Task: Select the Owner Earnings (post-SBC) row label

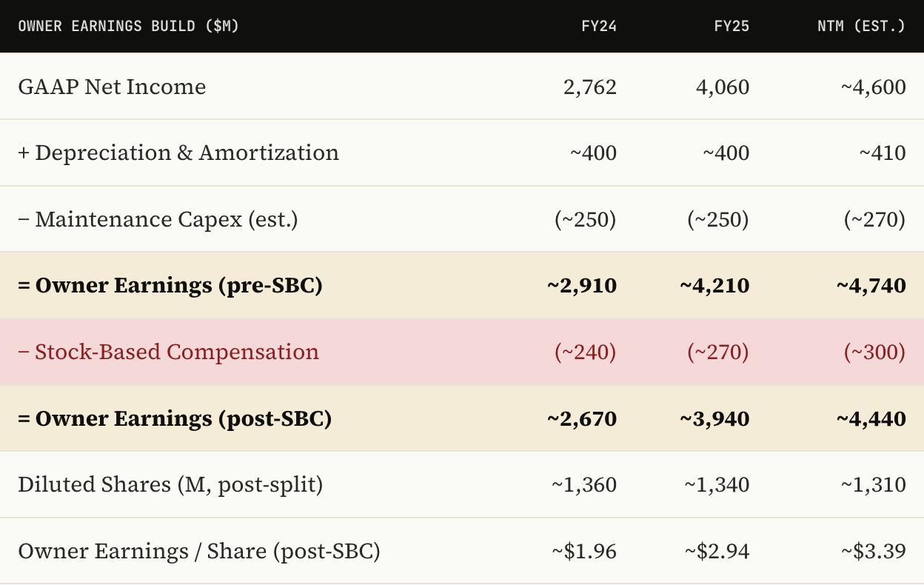Action: (175, 418)
